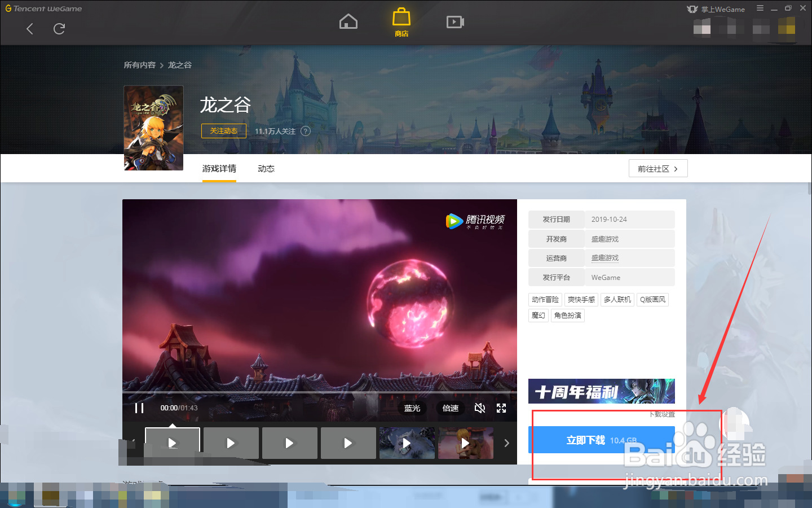
Task: Open the hamburger main menu
Action: click(760, 8)
